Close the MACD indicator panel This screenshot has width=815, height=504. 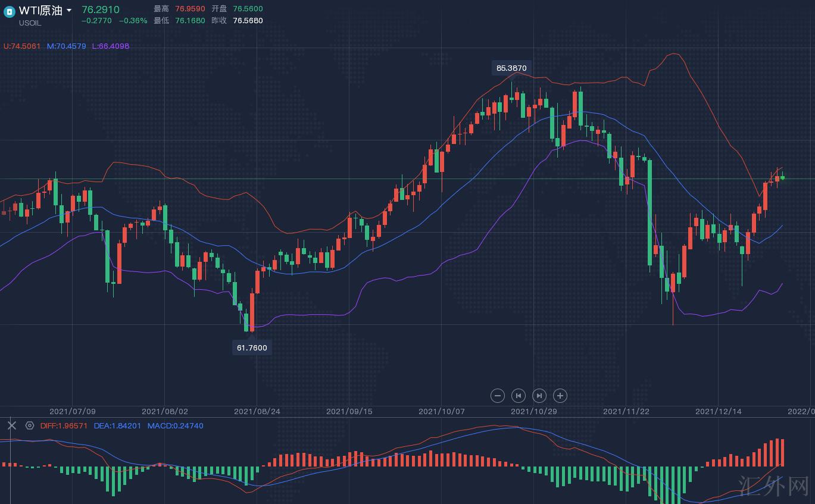[x=12, y=425]
